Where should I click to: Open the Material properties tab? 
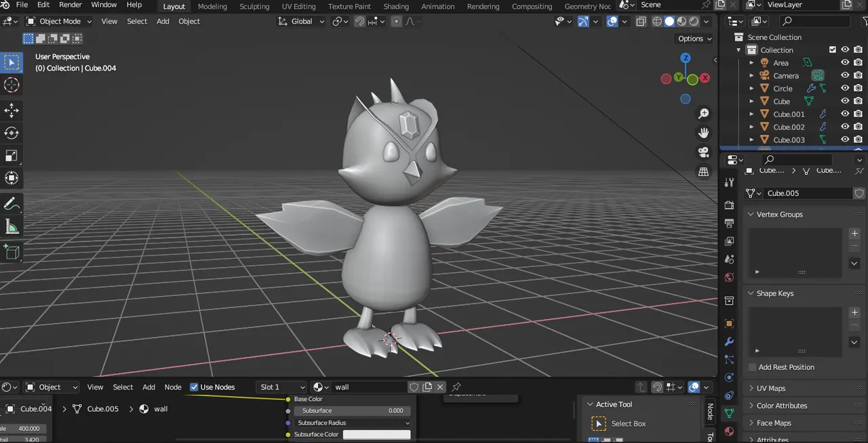point(729,431)
